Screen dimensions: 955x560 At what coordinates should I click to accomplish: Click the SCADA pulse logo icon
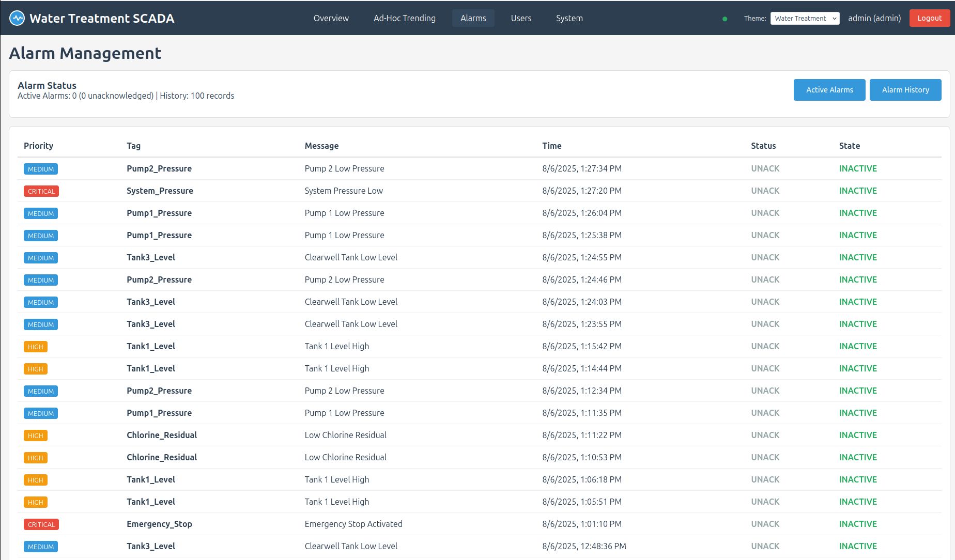coord(17,18)
